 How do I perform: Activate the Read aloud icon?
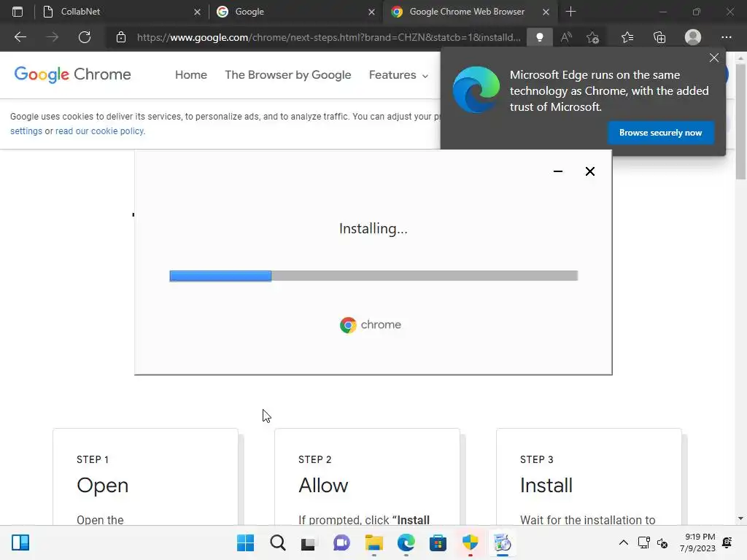tap(566, 37)
